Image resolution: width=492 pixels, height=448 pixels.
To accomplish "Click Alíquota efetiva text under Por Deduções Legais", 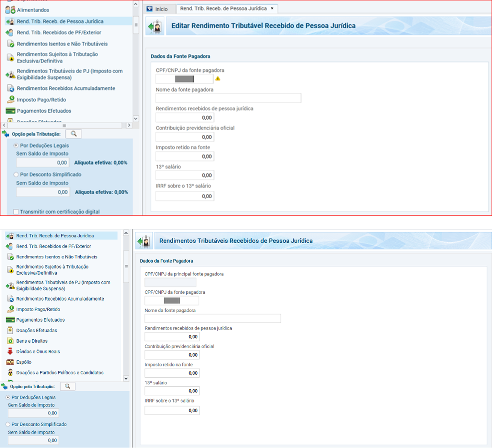I will point(101,163).
